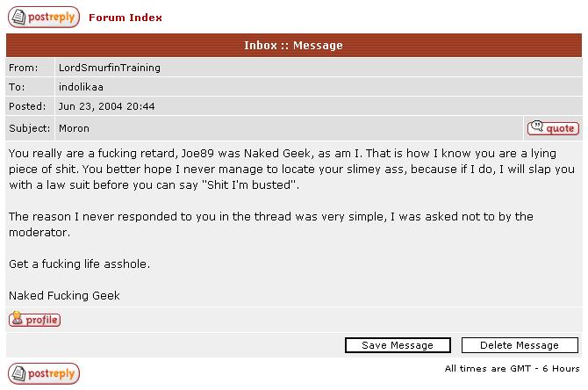Save this message with Save Message
This screenshot has height=390, width=588.
tap(398, 345)
